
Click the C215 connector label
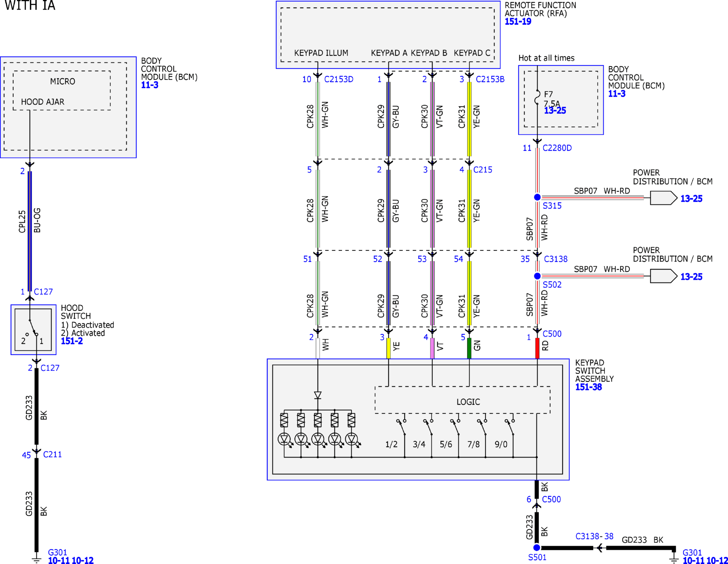pyautogui.click(x=483, y=170)
